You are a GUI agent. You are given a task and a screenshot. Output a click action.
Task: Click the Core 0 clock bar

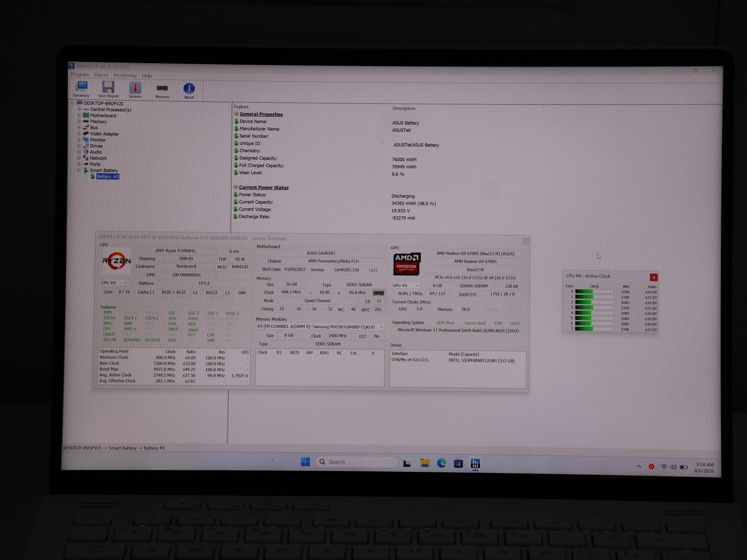(x=594, y=292)
